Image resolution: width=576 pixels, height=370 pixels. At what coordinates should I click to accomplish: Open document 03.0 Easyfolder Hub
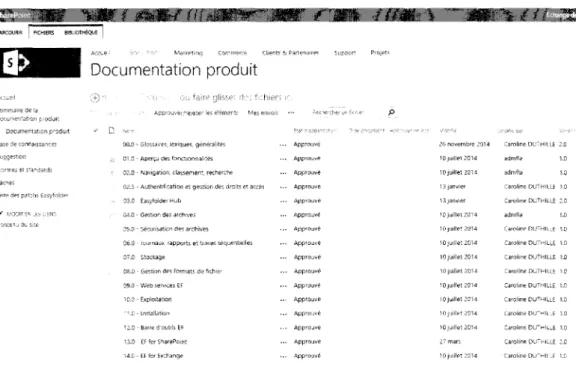coord(152,201)
